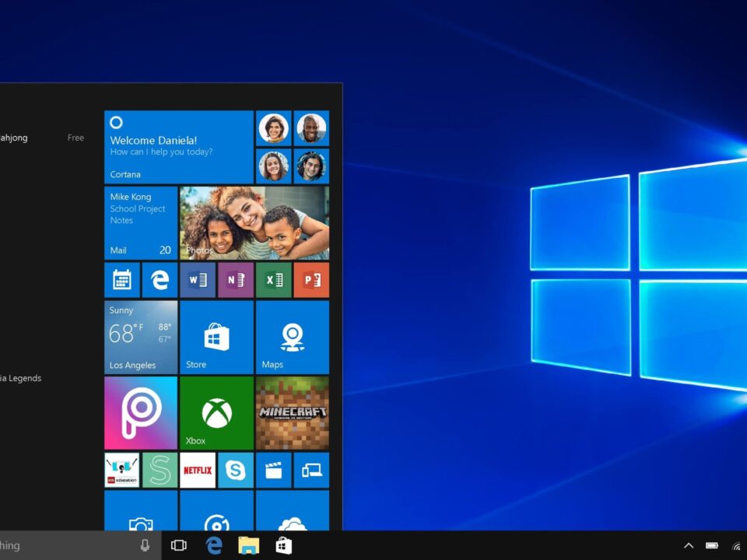The image size is (747, 560).
Task: Open the Calendar tile
Action: click(121, 280)
